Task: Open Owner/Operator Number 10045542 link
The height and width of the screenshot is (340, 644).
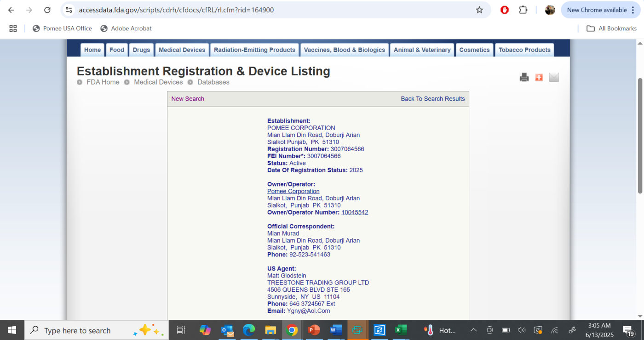Action: coord(355,212)
